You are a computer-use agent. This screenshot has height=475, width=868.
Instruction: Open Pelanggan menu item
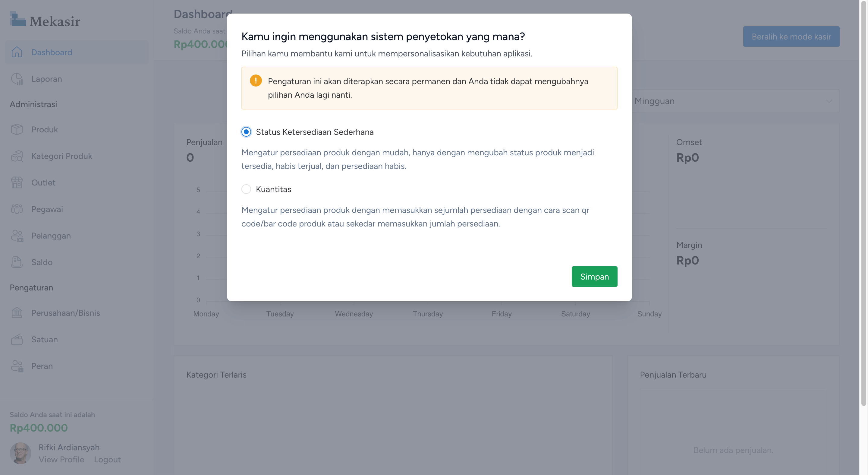tap(51, 236)
